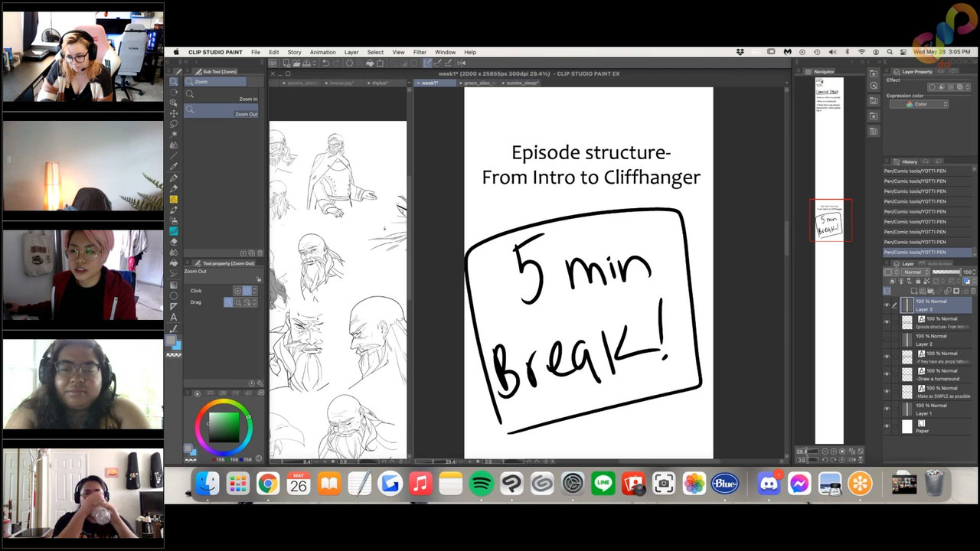Open the Filter menu
The height and width of the screenshot is (551, 980).
pyautogui.click(x=420, y=52)
